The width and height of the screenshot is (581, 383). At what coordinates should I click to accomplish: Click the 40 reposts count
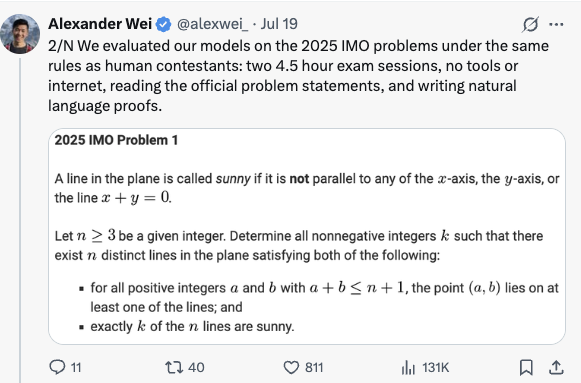tap(196, 368)
